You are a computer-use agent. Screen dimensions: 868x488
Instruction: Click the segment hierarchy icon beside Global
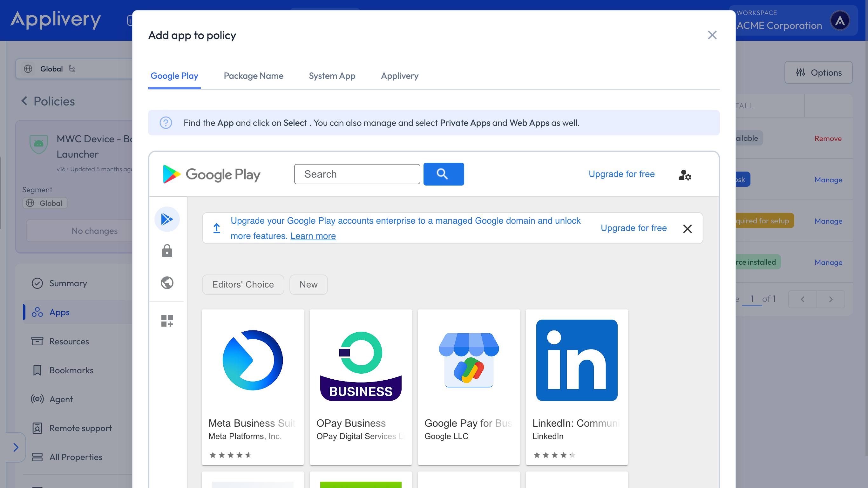click(x=71, y=69)
